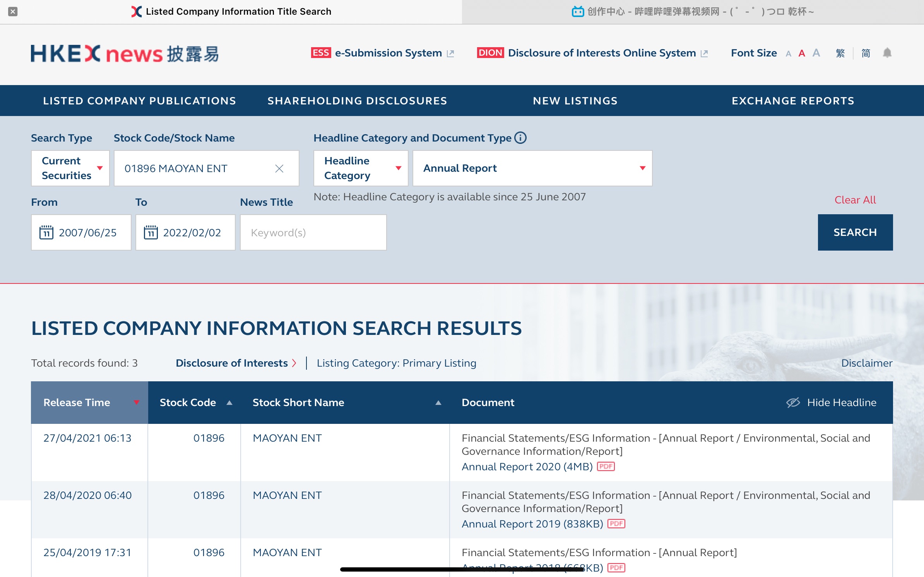Image resolution: width=924 pixels, height=577 pixels.
Task: Click the To date field 2022/02/02
Action: click(185, 232)
